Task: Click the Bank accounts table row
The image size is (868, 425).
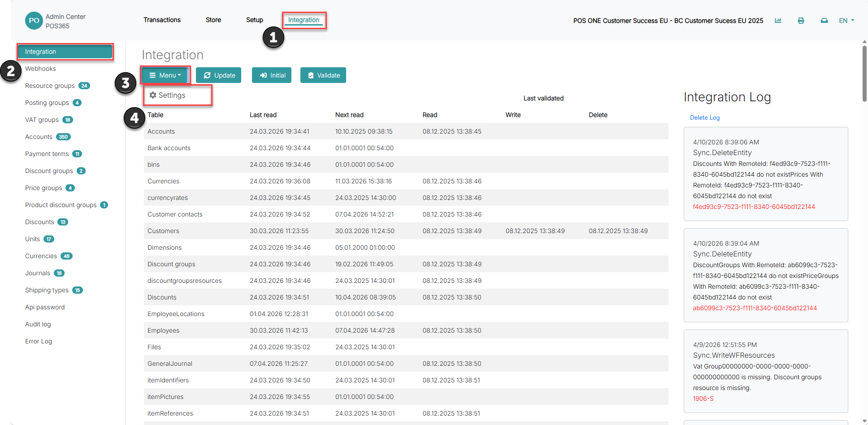Action: tap(406, 148)
